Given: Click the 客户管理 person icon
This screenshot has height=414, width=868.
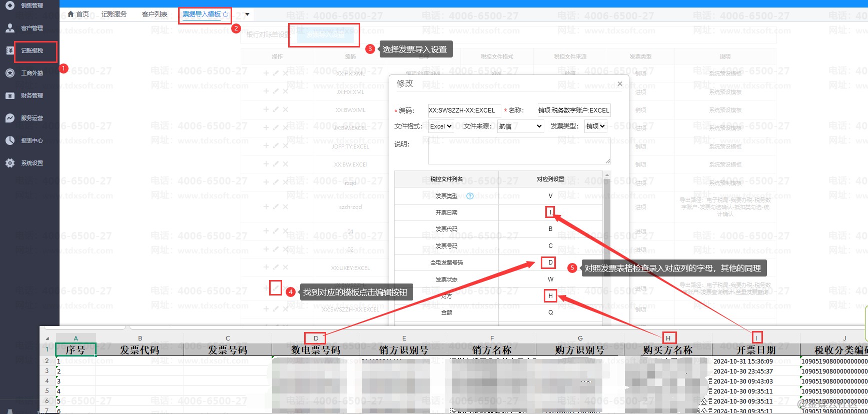Looking at the screenshot, I should click(x=10, y=28).
